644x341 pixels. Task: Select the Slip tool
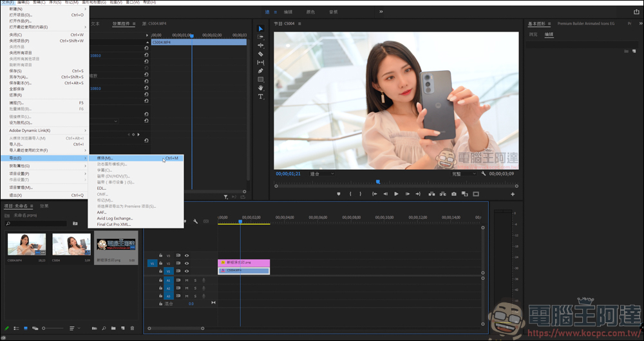[x=260, y=62]
